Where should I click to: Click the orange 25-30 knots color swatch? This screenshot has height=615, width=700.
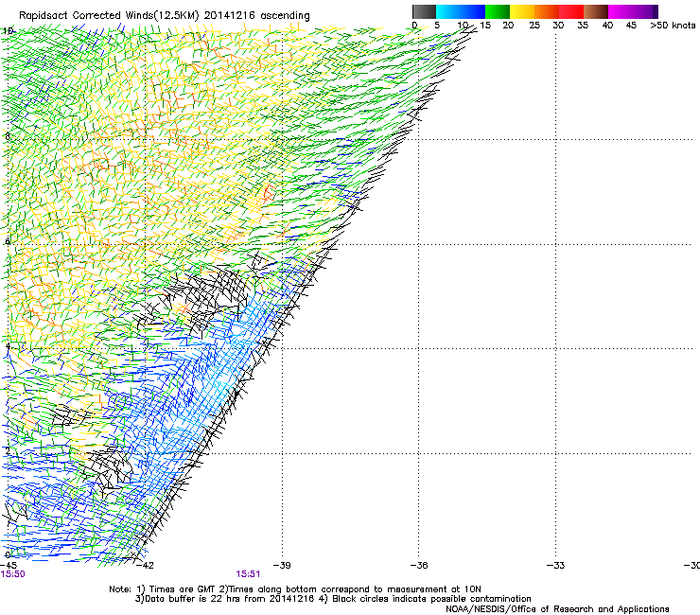coord(546,11)
